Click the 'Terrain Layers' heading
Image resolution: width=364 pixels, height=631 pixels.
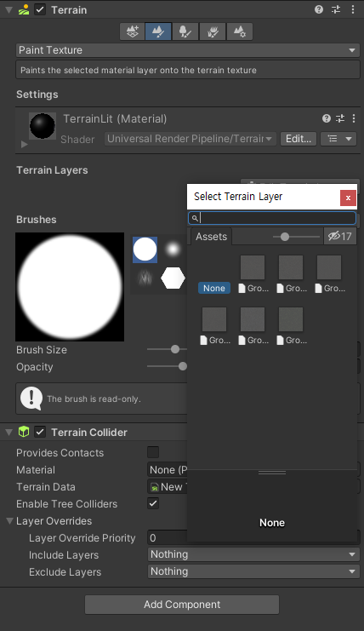point(52,170)
